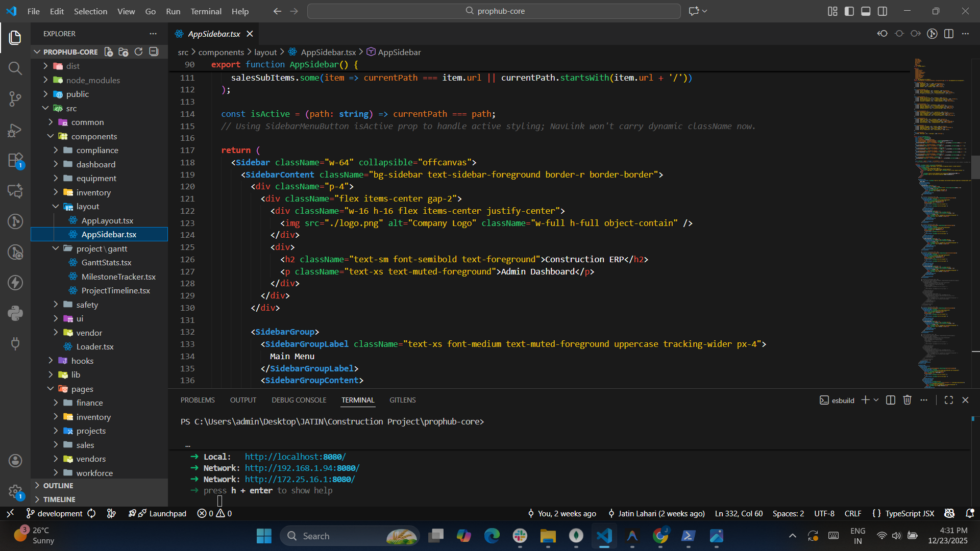980x551 pixels.
Task: Maximize the terminal panel size
Action: [x=949, y=400]
